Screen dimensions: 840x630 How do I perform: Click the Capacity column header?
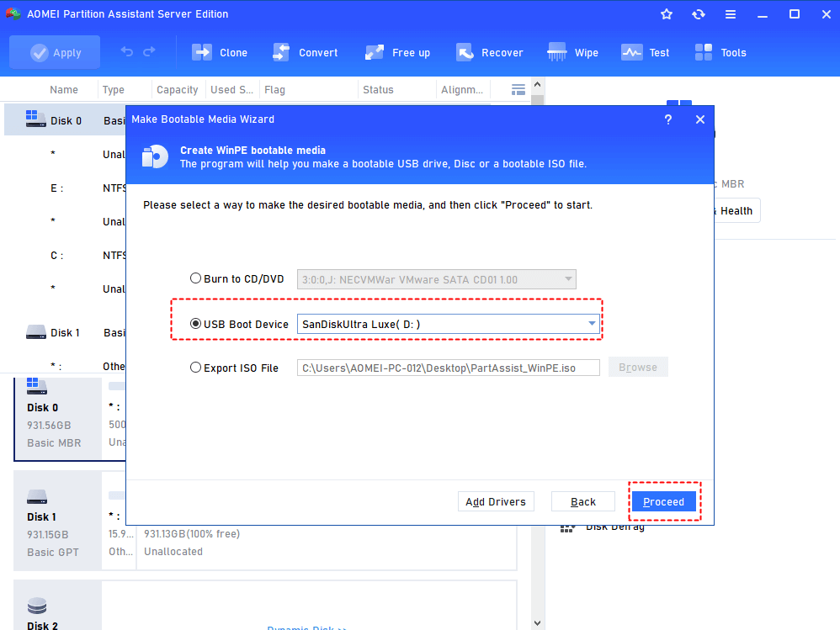(x=178, y=89)
